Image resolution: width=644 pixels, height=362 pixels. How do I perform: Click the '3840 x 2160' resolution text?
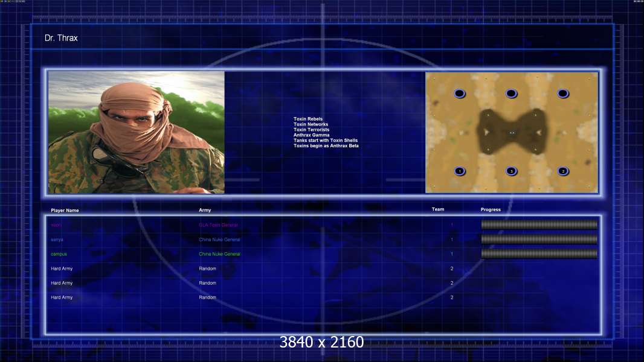coord(321,342)
